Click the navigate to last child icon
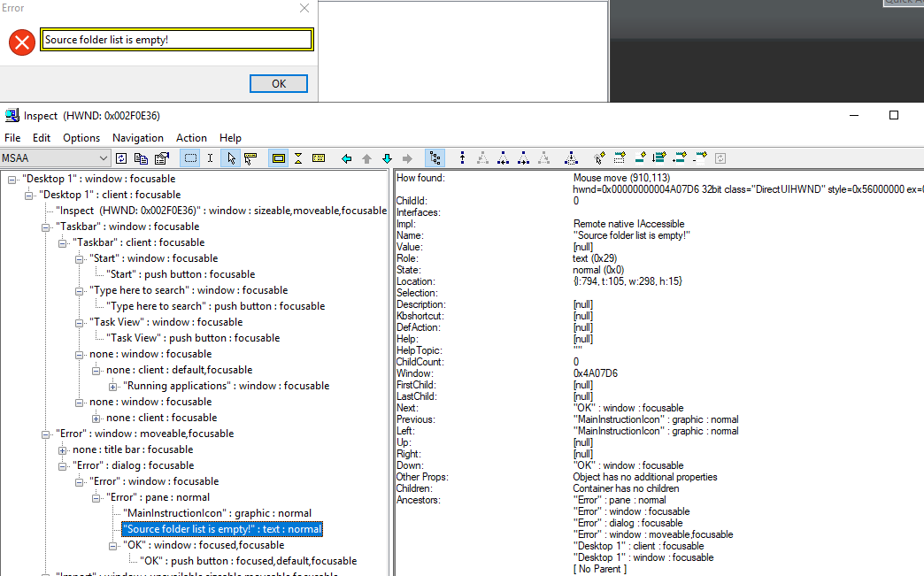This screenshot has width=924, height=576. (543, 157)
